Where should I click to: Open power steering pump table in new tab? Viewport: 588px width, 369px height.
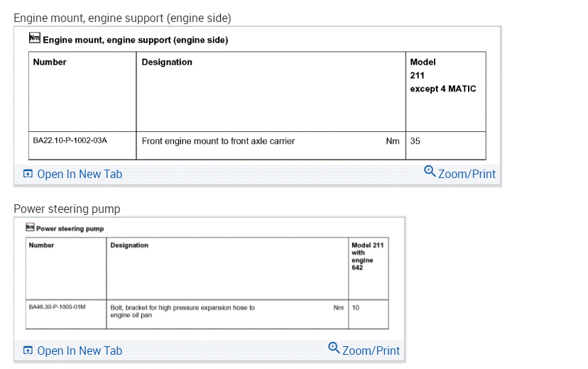point(79,351)
